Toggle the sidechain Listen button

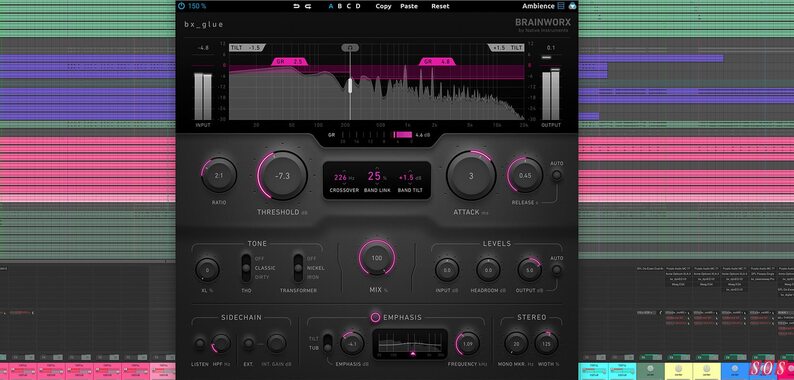click(200, 344)
